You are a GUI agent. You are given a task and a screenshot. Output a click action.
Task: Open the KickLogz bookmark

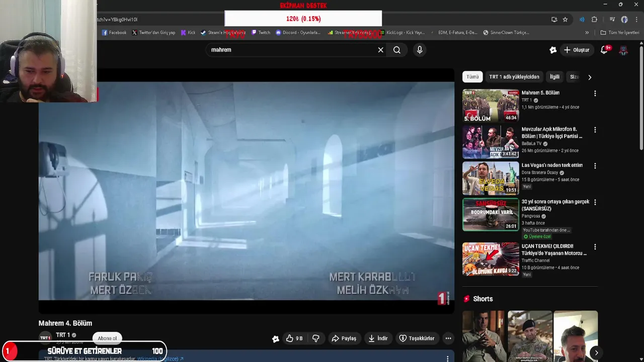[403, 32]
